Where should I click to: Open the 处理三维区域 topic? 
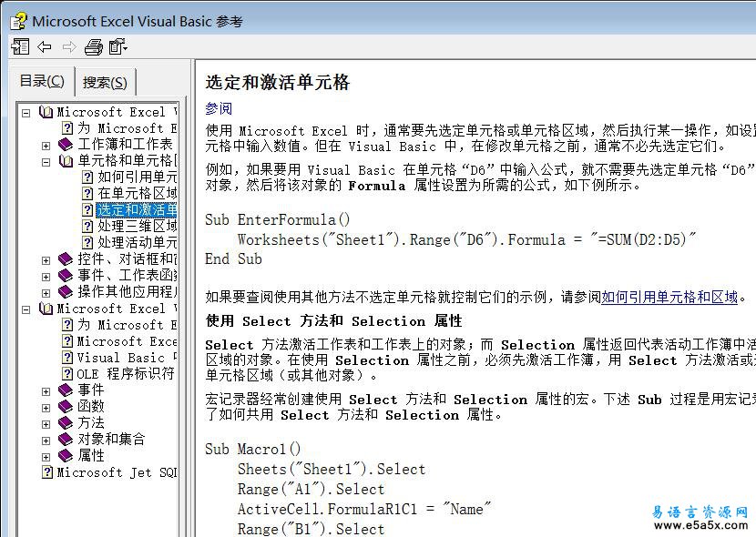coord(137,227)
